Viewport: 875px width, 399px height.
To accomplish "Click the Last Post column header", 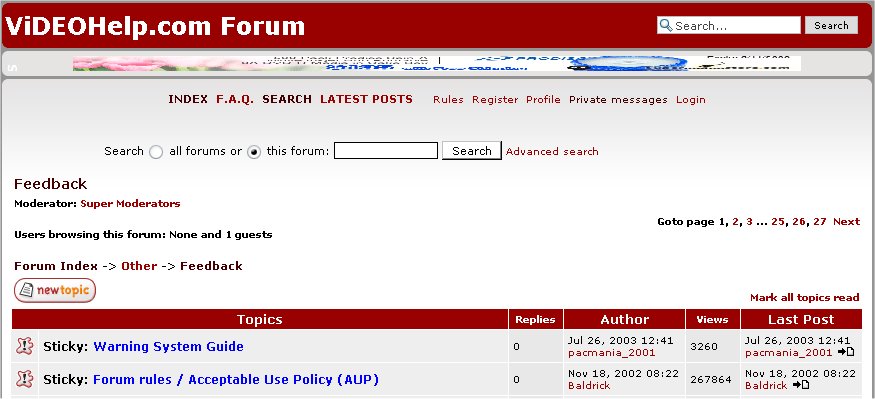I will click(801, 319).
